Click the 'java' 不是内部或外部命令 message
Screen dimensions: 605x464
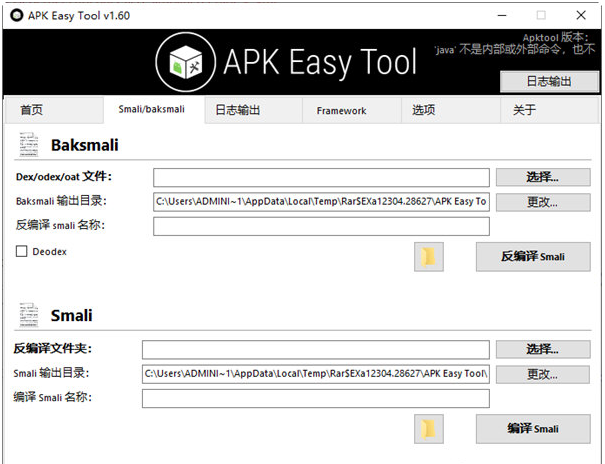point(515,49)
